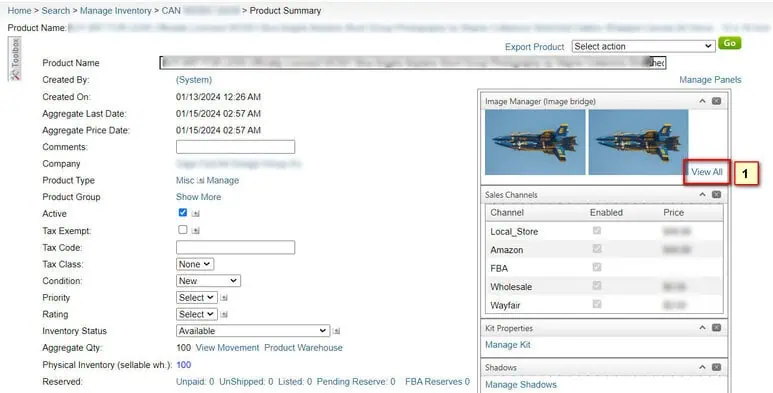Uncheck the Active checkbox
773x393 pixels.
click(x=183, y=213)
